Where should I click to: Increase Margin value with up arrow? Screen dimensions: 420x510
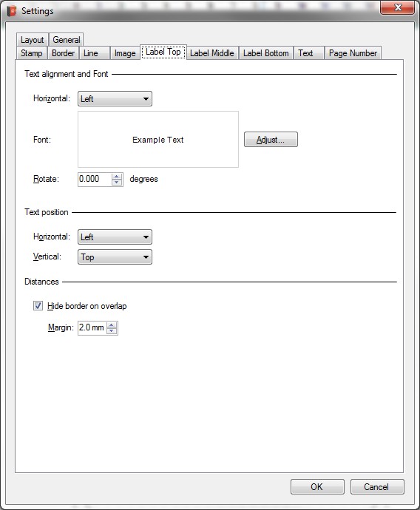[112, 324]
